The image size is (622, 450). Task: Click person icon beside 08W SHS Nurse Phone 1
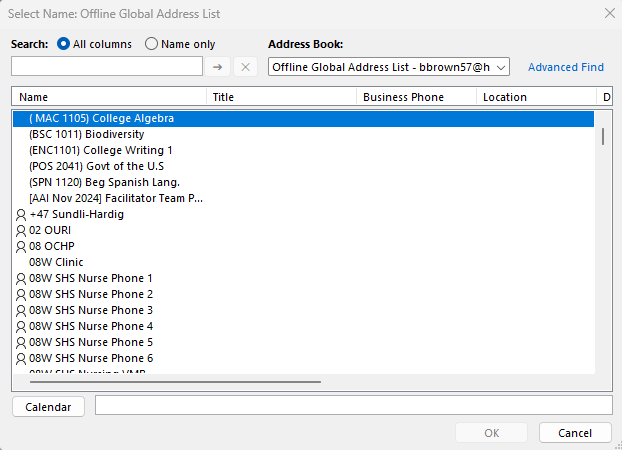[x=21, y=278]
